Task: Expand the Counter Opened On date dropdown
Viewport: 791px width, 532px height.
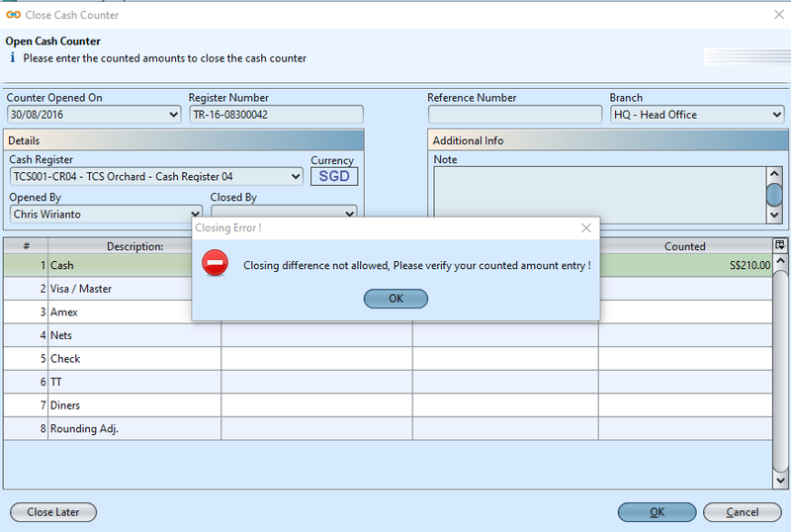Action: tap(175, 115)
